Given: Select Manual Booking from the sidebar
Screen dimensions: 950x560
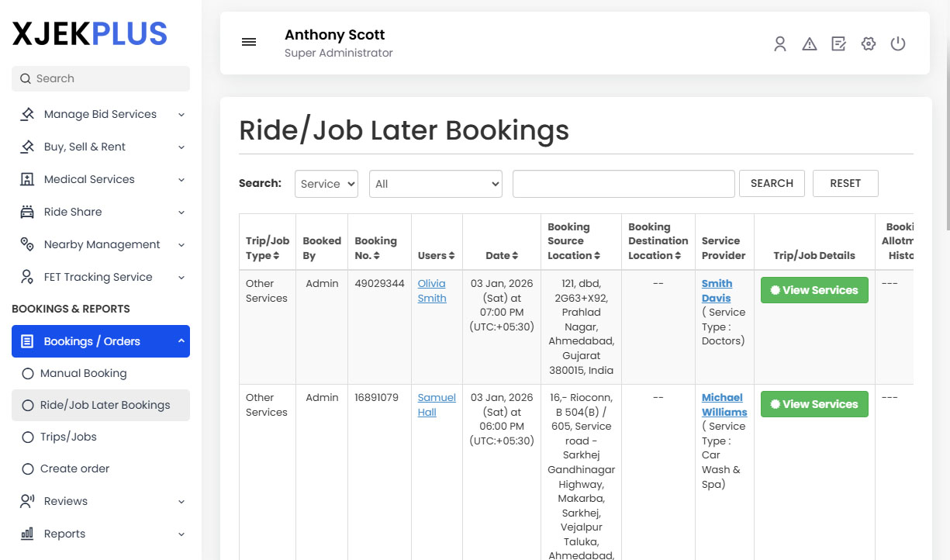Looking at the screenshot, I should [x=84, y=373].
